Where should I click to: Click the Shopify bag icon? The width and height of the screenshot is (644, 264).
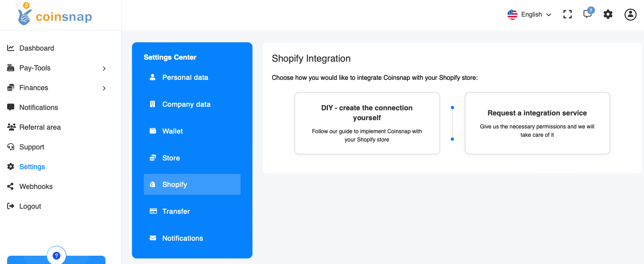point(153,184)
